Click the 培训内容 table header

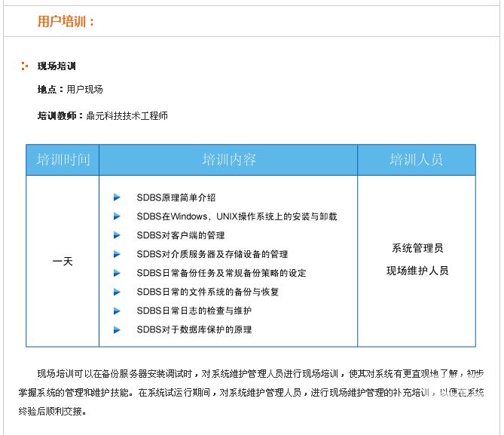(228, 160)
